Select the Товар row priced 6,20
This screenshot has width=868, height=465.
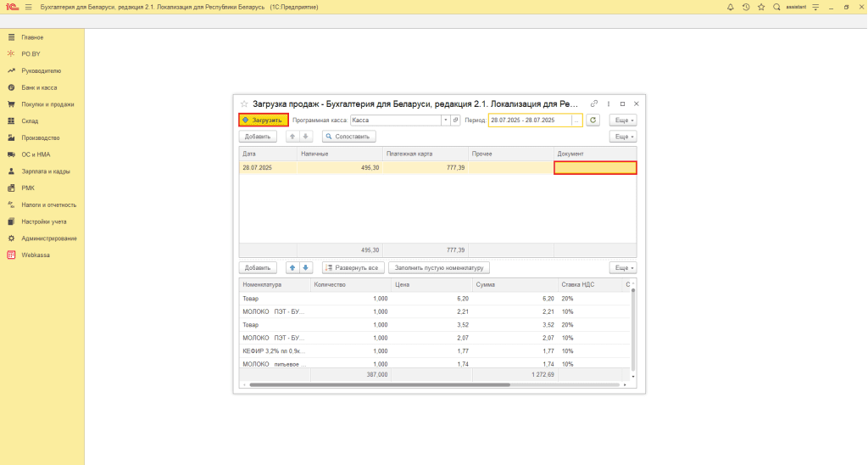coord(435,298)
